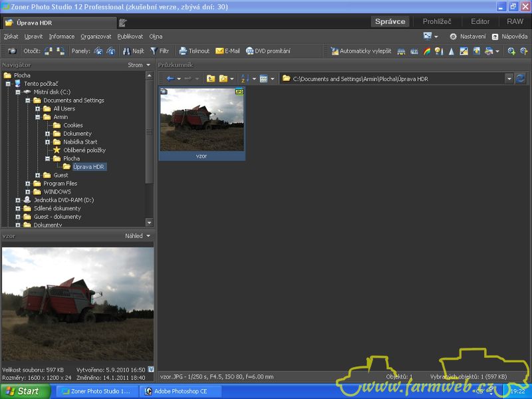
Task: Click the up one folder level icon
Action: click(210, 78)
